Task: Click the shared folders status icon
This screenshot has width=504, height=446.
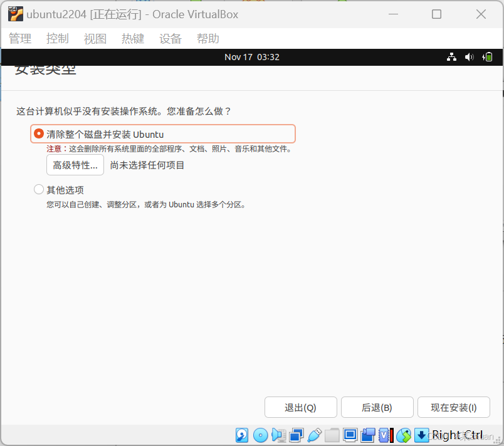Action: tap(332, 435)
